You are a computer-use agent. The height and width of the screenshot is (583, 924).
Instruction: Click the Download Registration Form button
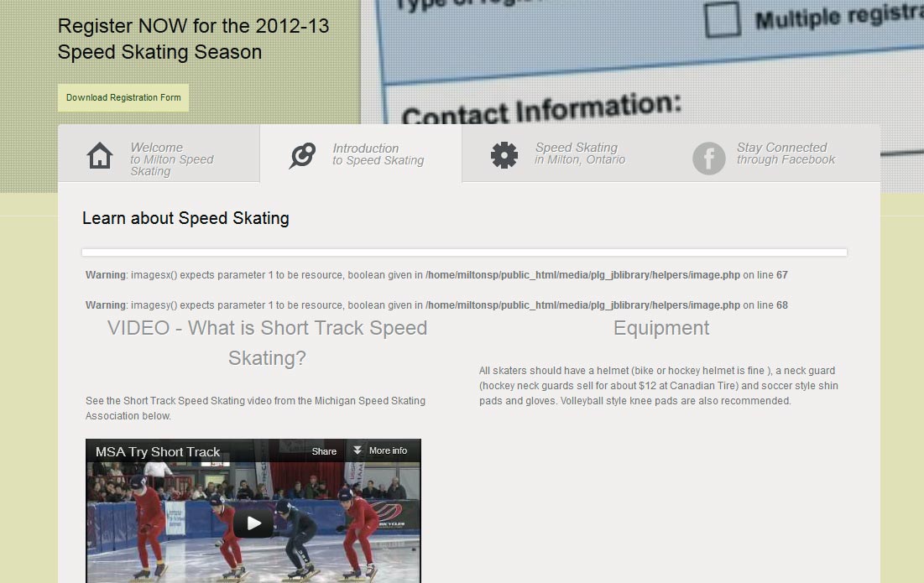coord(123,98)
